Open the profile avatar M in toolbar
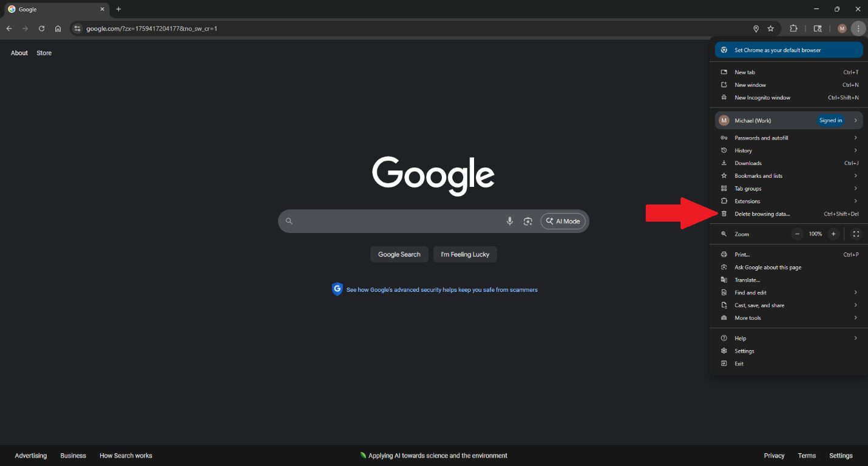The width and height of the screenshot is (868, 466). (842, 29)
